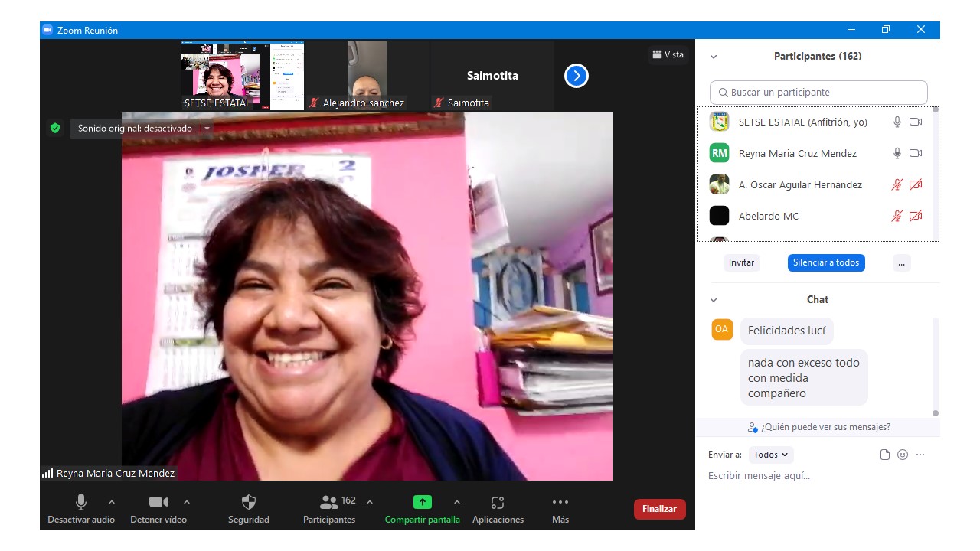Click the green encryption shield icon
This screenshot has width=980, height=551.
tap(55, 129)
